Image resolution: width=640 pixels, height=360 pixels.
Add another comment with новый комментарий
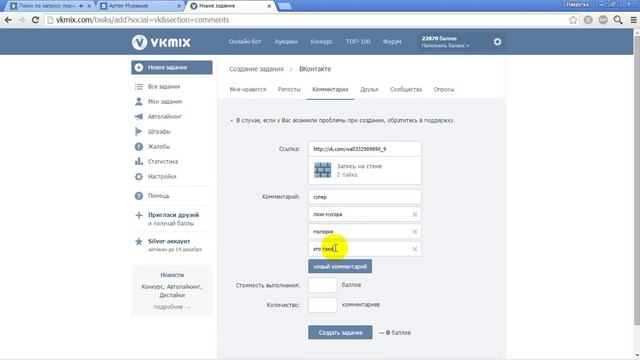click(x=340, y=267)
